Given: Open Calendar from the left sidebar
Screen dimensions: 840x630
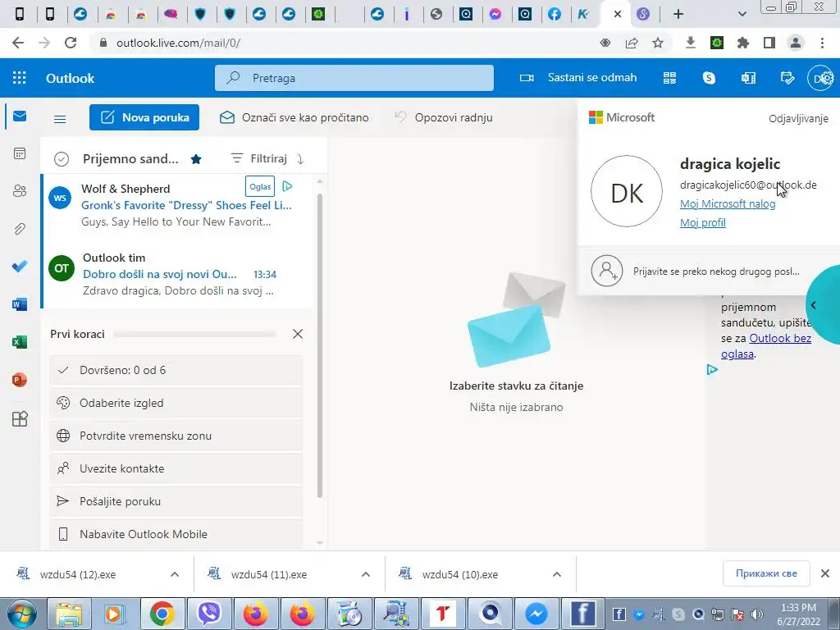Looking at the screenshot, I should click(20, 153).
